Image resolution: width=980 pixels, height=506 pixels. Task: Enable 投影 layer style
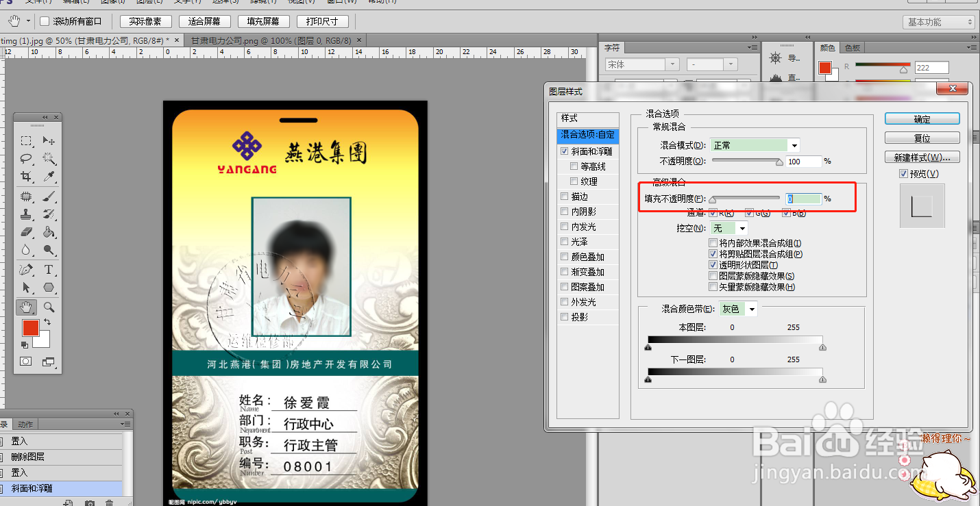click(x=565, y=317)
